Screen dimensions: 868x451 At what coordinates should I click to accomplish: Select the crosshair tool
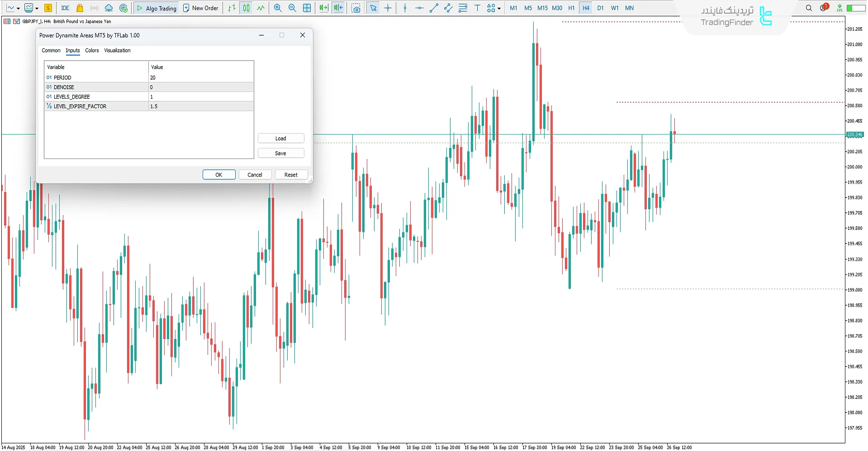(x=388, y=8)
